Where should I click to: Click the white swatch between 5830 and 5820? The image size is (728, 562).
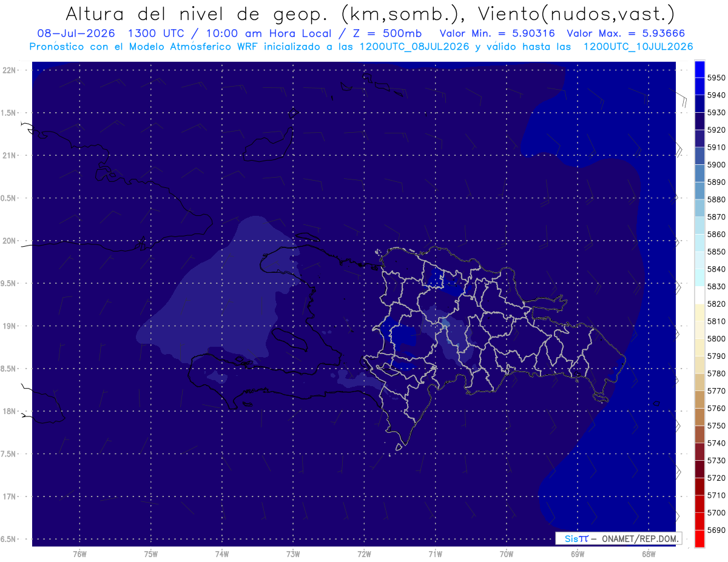tap(699, 295)
